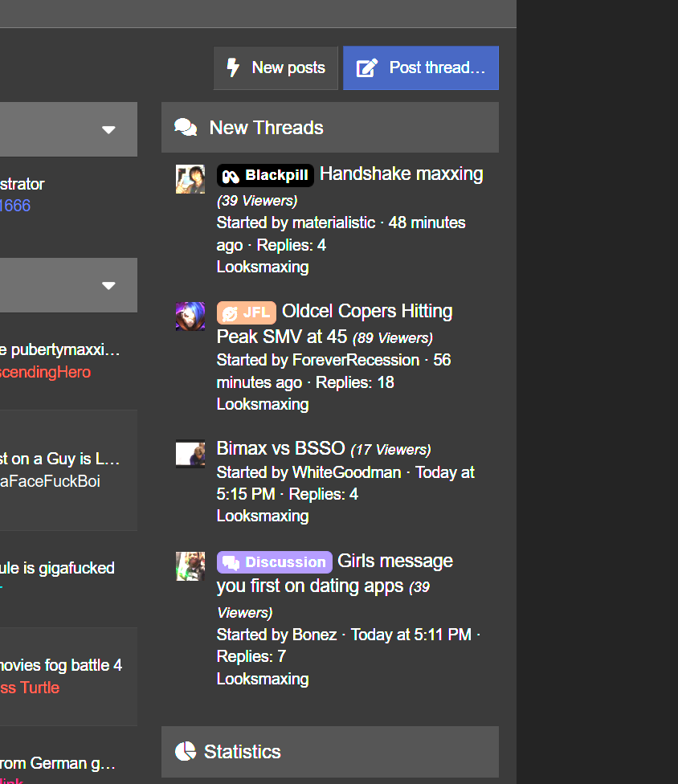The width and height of the screenshot is (678, 784).
Task: Click the pie chart icon beside Statistics
Action: pyautogui.click(x=186, y=751)
